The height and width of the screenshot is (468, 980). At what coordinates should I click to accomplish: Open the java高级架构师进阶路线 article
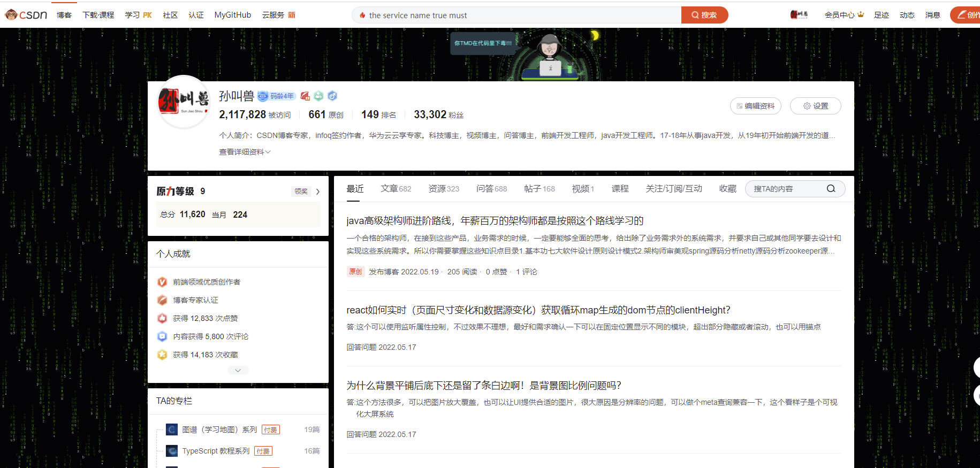(x=495, y=221)
